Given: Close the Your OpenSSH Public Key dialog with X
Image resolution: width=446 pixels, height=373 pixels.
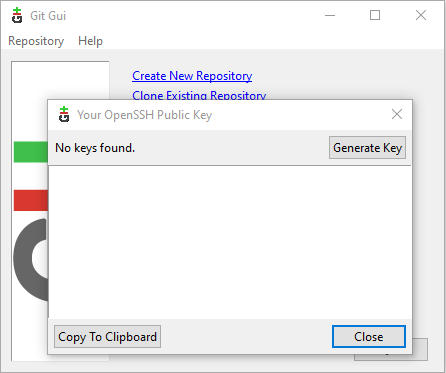Looking at the screenshot, I should coord(397,114).
